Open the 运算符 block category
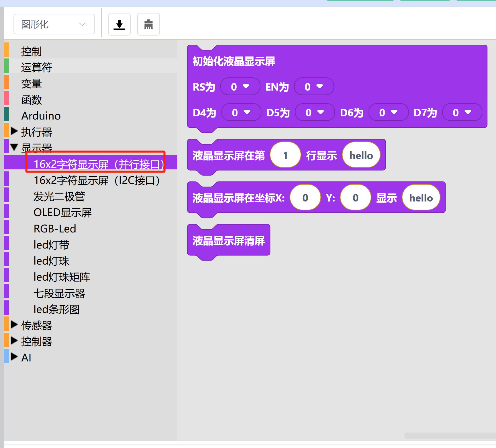 (x=36, y=68)
